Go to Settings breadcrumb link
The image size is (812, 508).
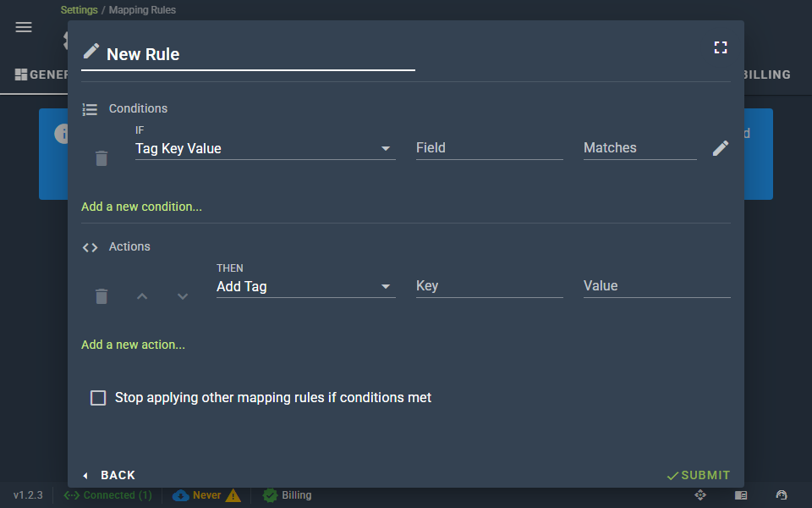click(79, 10)
